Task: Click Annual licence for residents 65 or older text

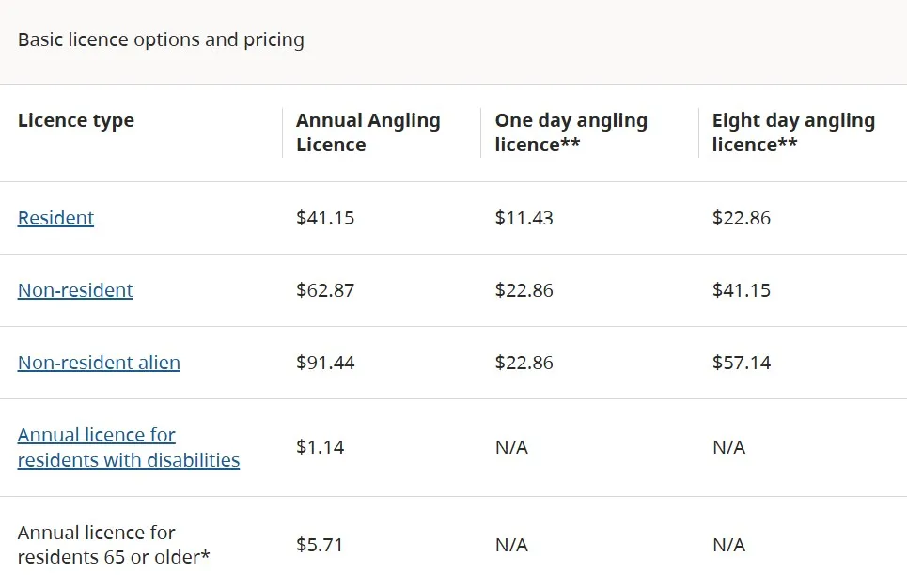Action: point(114,545)
